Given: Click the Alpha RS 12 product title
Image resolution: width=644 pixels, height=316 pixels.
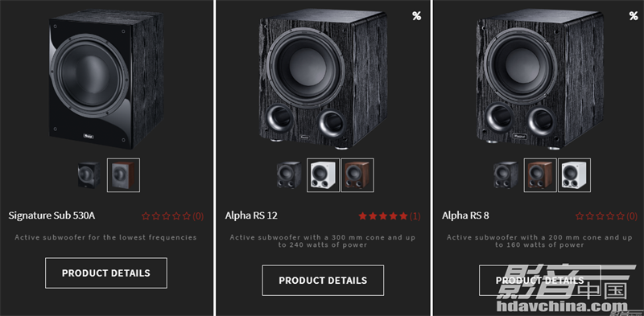Looking at the screenshot, I should click(x=251, y=215).
